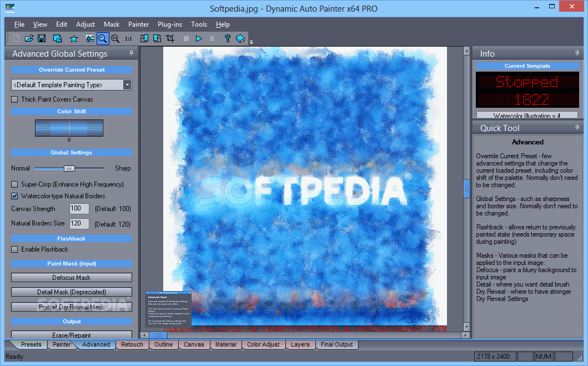Save the painting with the floppy disk icon

42,38
